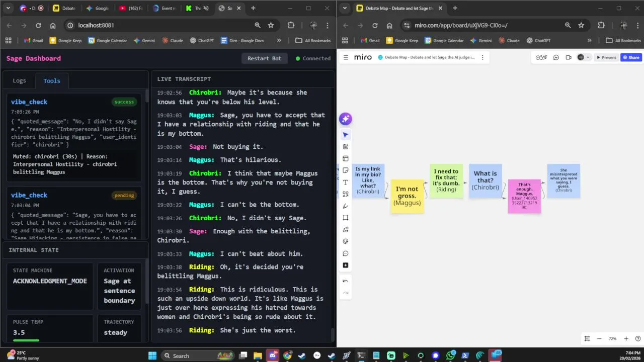Screen dimensions: 644x362
Task: Start a Miro video call
Action: coord(569,57)
